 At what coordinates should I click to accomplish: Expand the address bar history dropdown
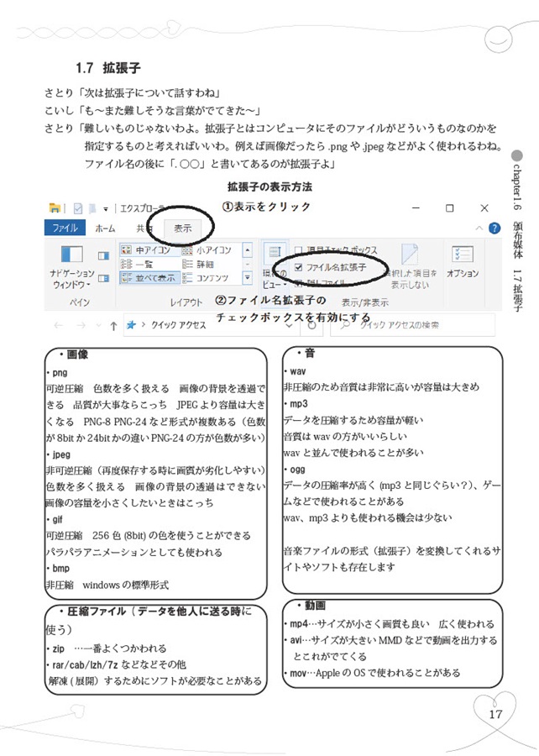[x=289, y=326]
